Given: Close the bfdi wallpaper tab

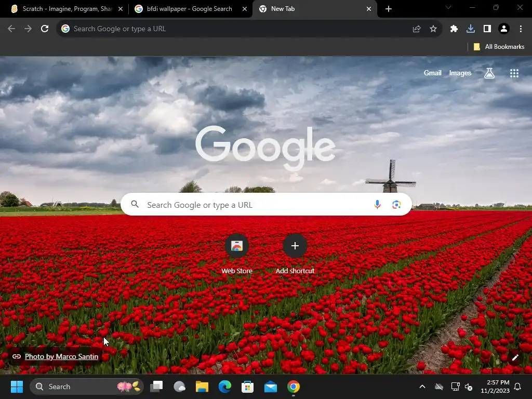Looking at the screenshot, I should tap(245, 9).
